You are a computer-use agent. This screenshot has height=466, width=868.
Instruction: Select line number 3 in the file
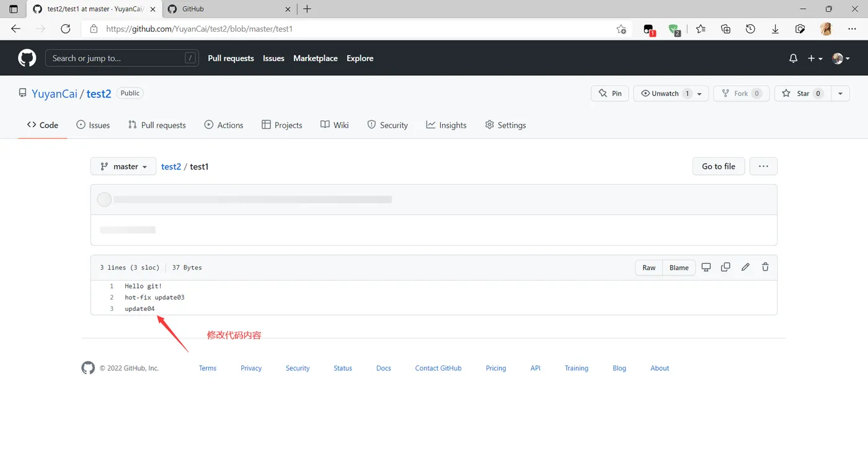(x=112, y=308)
